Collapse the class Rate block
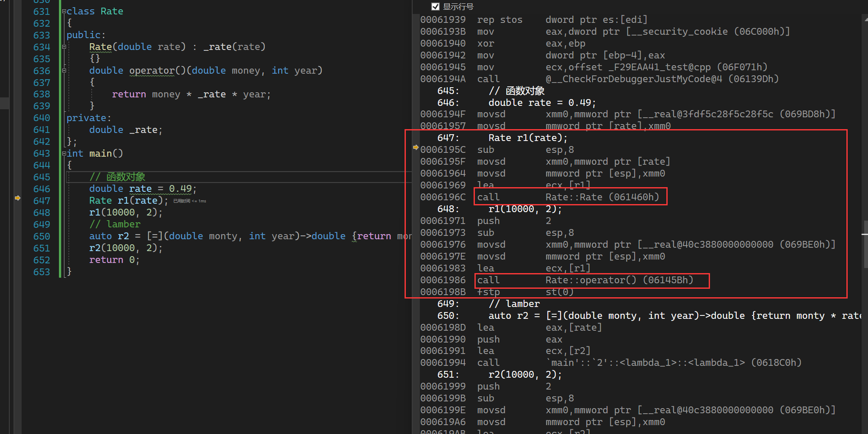This screenshot has width=868, height=434. click(x=64, y=11)
